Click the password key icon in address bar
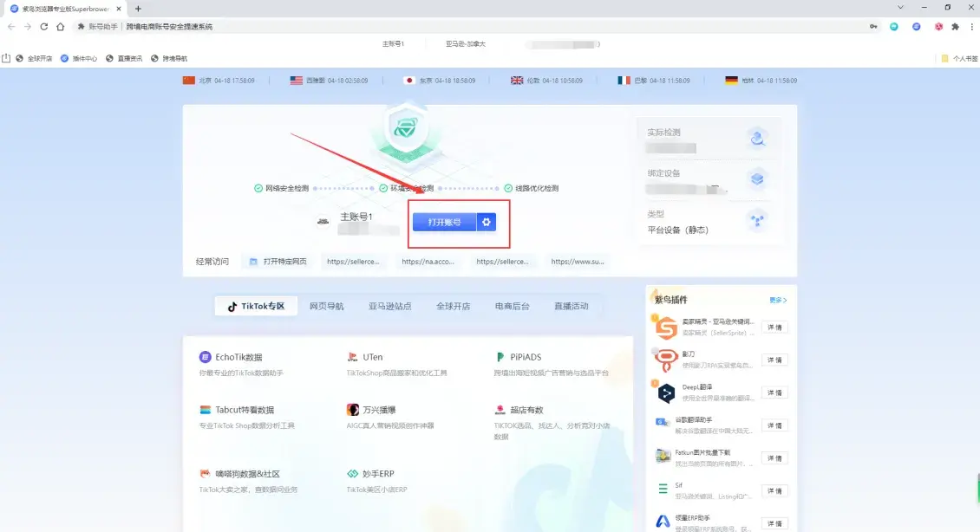Viewport: 980px width, 532px height. pyautogui.click(x=873, y=26)
